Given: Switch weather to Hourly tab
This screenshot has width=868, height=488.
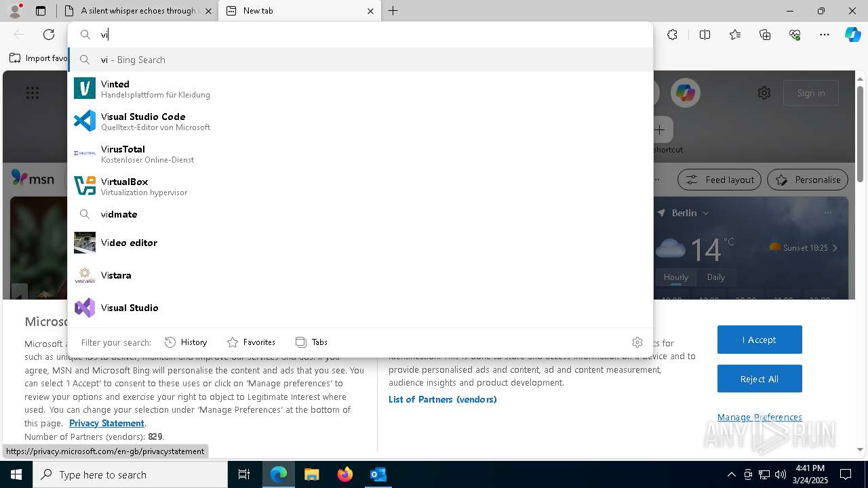Looking at the screenshot, I should pyautogui.click(x=676, y=277).
